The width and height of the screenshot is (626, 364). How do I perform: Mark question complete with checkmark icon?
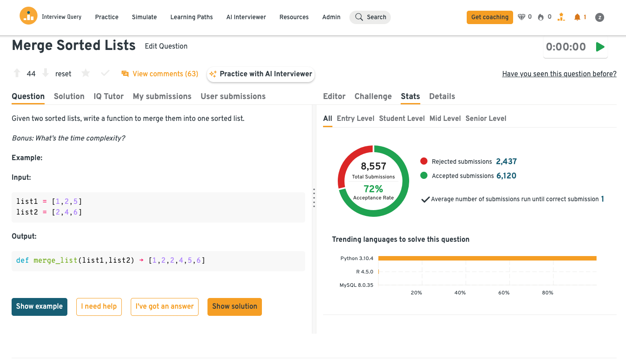click(105, 74)
